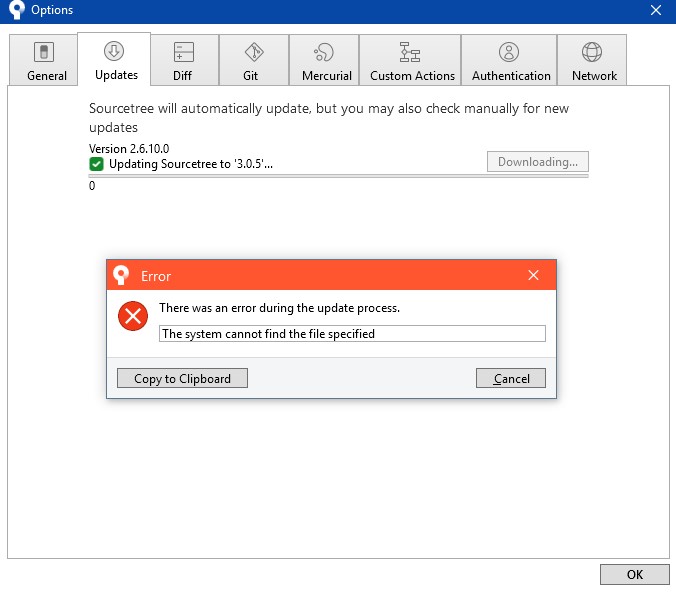
Task: Select the Updates tab
Action: pyautogui.click(x=114, y=60)
